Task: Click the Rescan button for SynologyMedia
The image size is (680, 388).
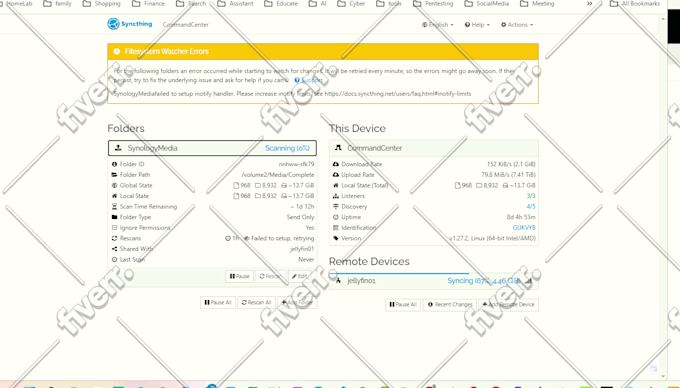Action: click(x=270, y=276)
